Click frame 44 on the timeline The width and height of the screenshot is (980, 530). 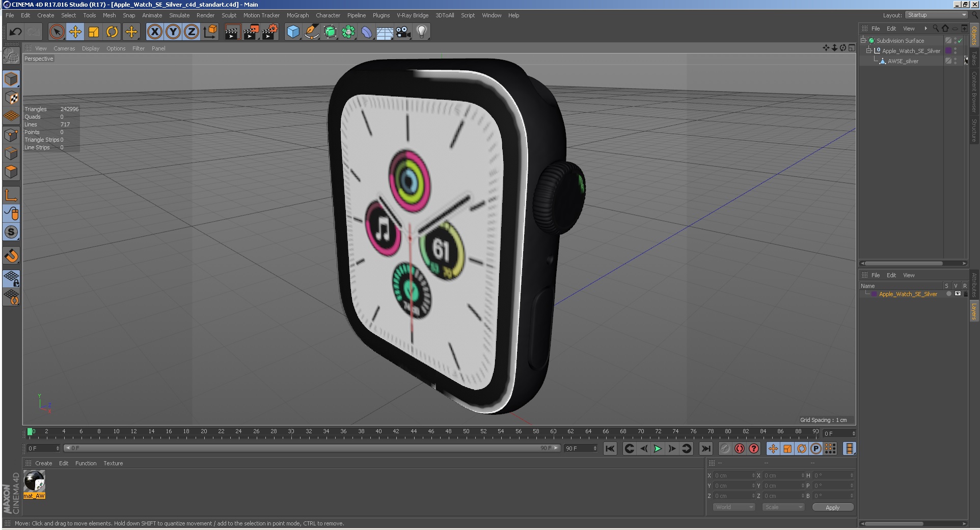414,433
